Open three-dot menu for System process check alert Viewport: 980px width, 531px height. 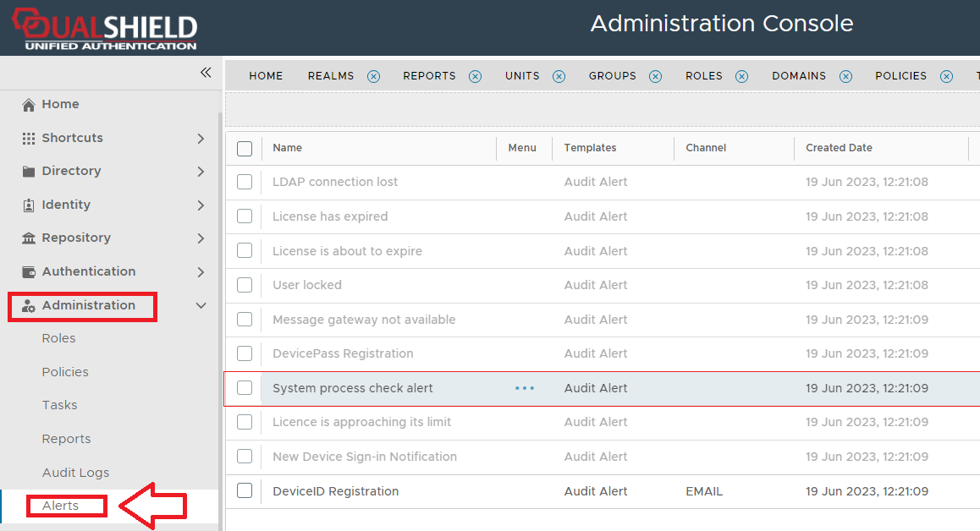525,388
